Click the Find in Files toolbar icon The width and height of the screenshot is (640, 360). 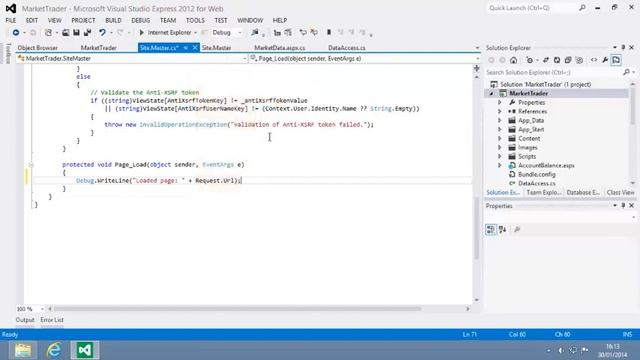255,32
